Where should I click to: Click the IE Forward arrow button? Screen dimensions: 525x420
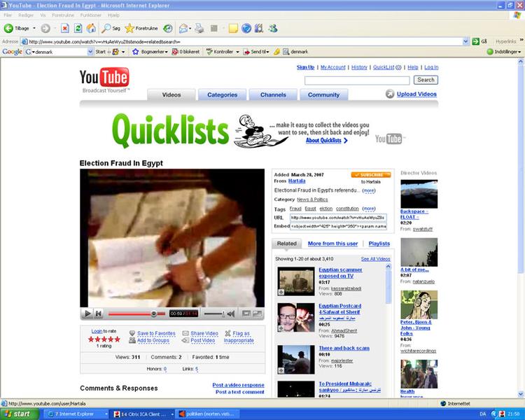(x=45, y=29)
